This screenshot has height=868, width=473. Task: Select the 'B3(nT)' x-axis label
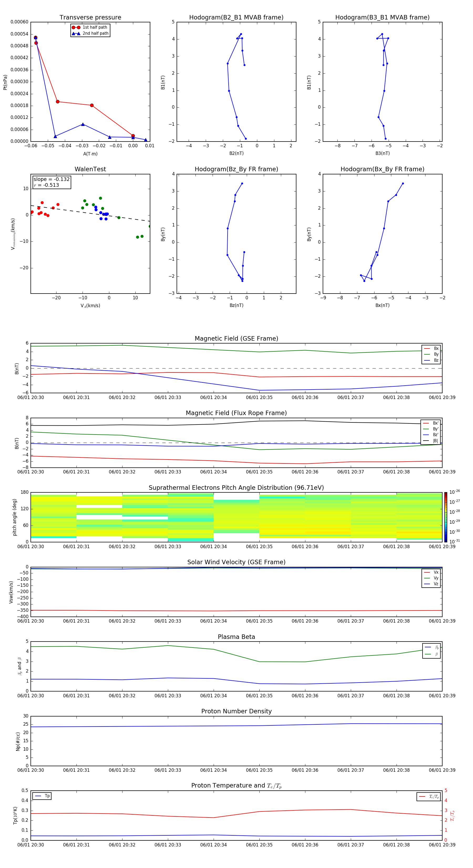pos(382,153)
